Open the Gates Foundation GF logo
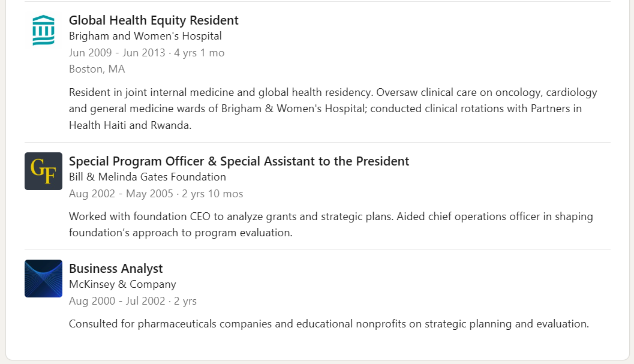The width and height of the screenshot is (634, 364). tap(43, 171)
